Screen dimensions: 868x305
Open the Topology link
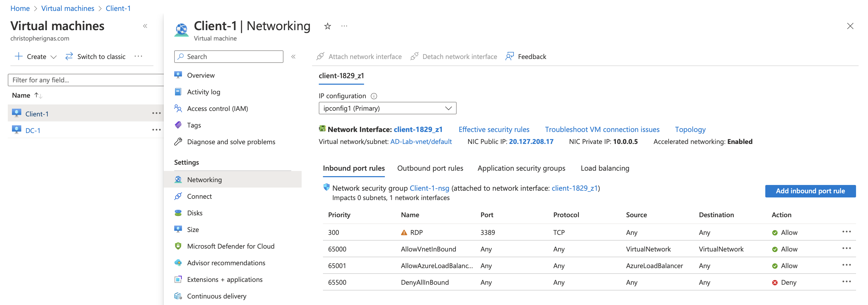690,130
